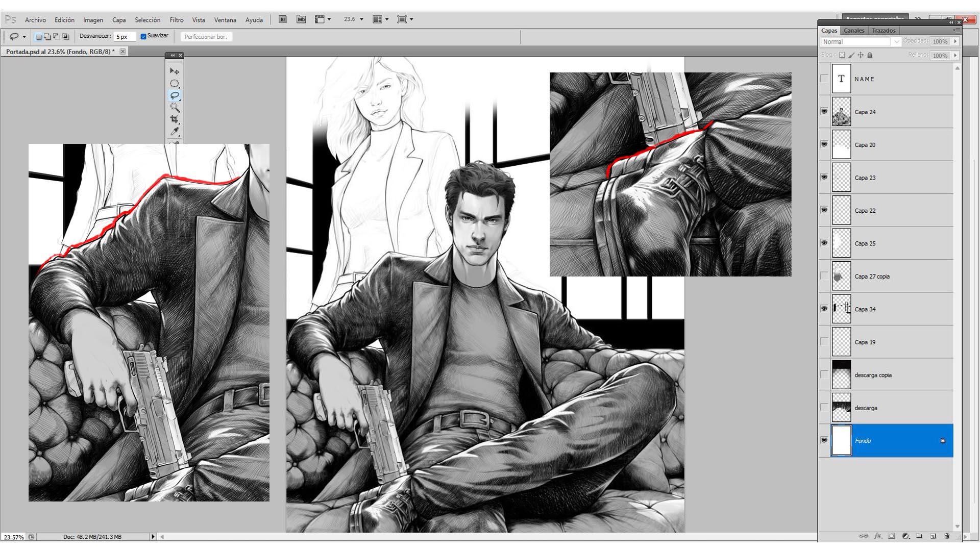
Task: Click the Perfeccionar borde button
Action: 206,37
